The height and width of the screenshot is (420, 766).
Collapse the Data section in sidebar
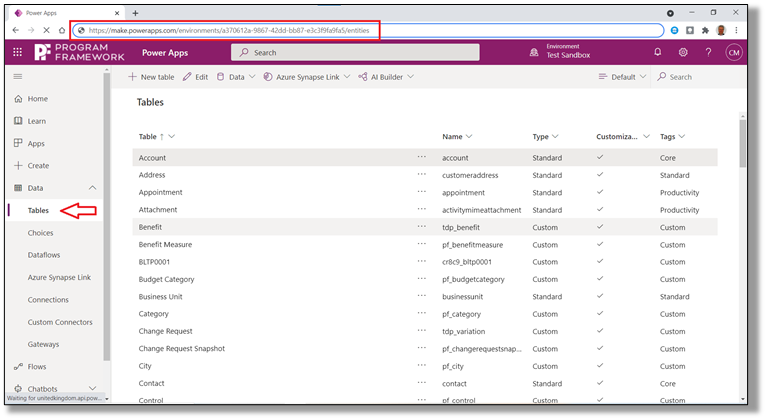[92, 188]
